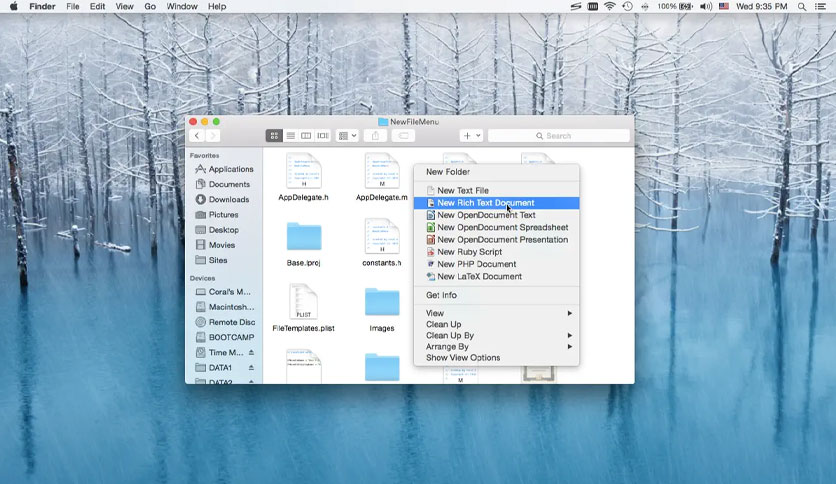Switch to icon view
This screenshot has width=836, height=484.
(274, 136)
